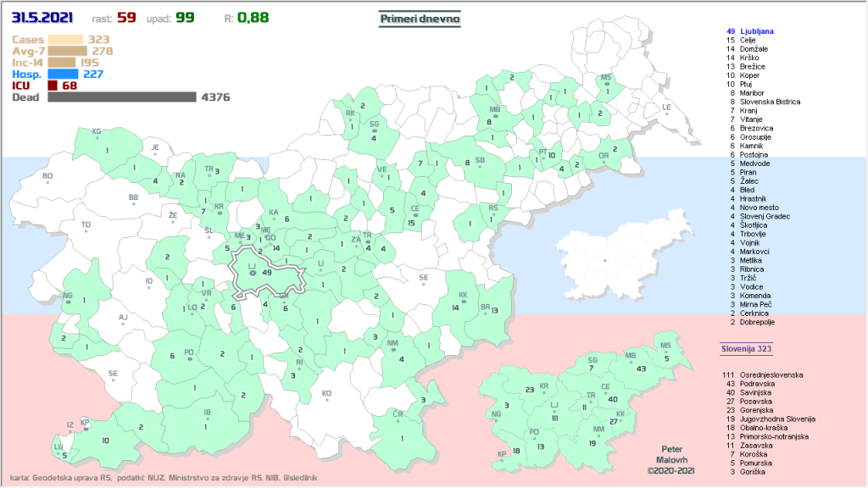Click the Kočevje KO municipality label
This screenshot has height=488, width=868.
point(326,392)
